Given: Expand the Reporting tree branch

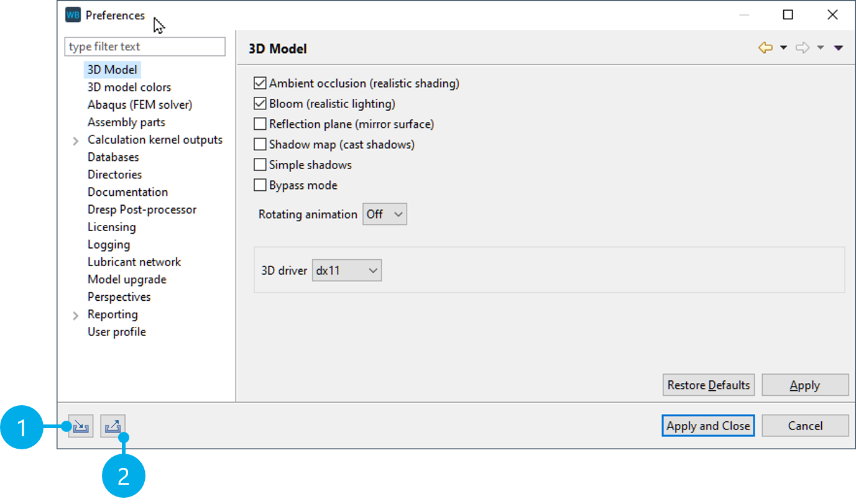Looking at the screenshot, I should [x=76, y=315].
